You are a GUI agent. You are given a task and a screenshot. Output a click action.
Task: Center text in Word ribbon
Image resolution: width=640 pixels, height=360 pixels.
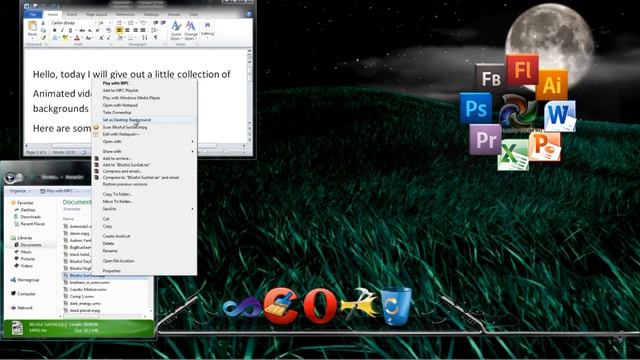(x=127, y=31)
